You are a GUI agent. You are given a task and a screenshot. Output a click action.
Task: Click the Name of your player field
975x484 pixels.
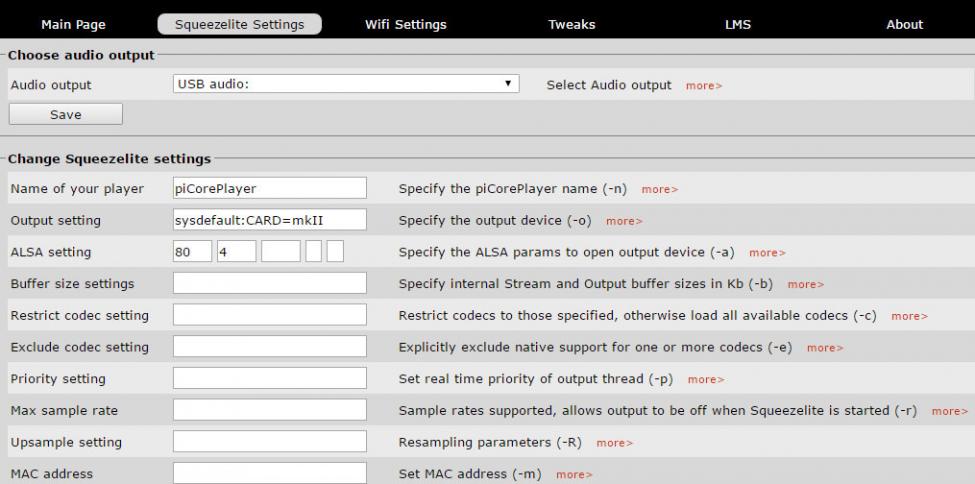coord(270,188)
